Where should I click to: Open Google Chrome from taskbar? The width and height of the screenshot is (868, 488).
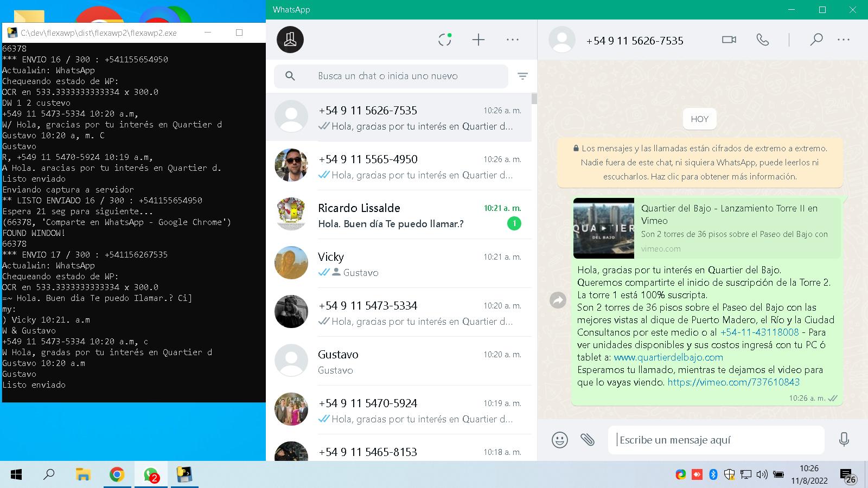click(117, 475)
